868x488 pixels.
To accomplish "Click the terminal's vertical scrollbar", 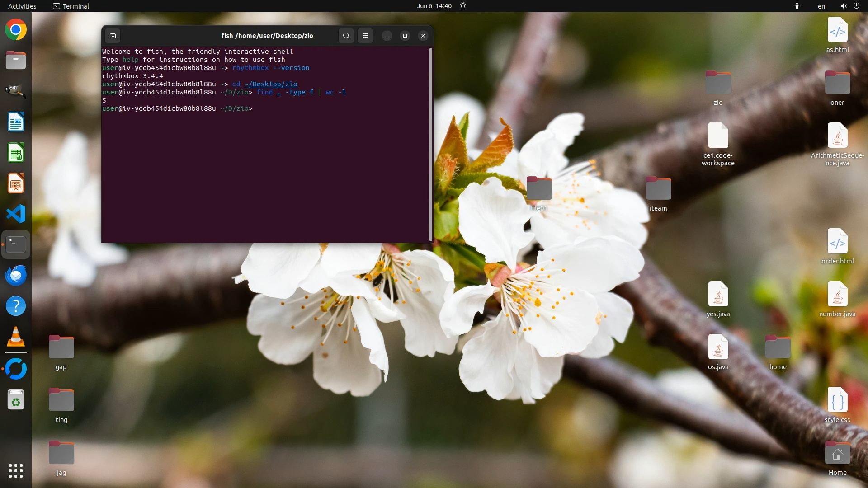I will tap(430, 145).
